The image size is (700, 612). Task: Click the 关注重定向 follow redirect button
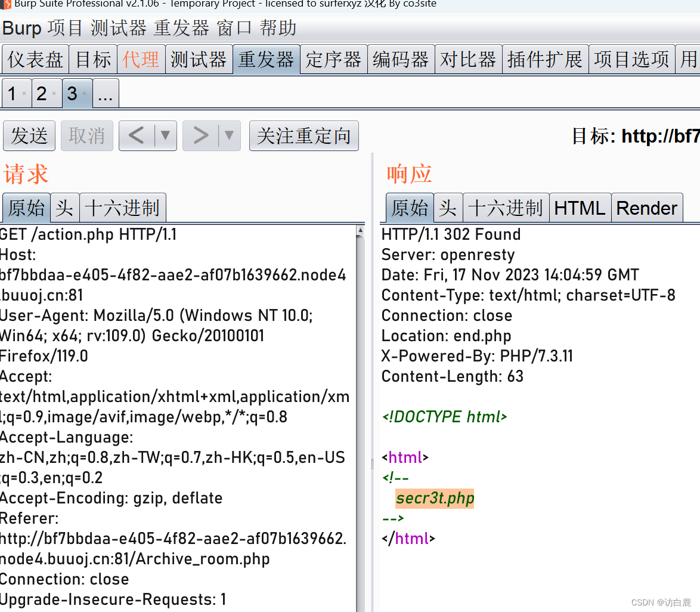[x=304, y=136]
